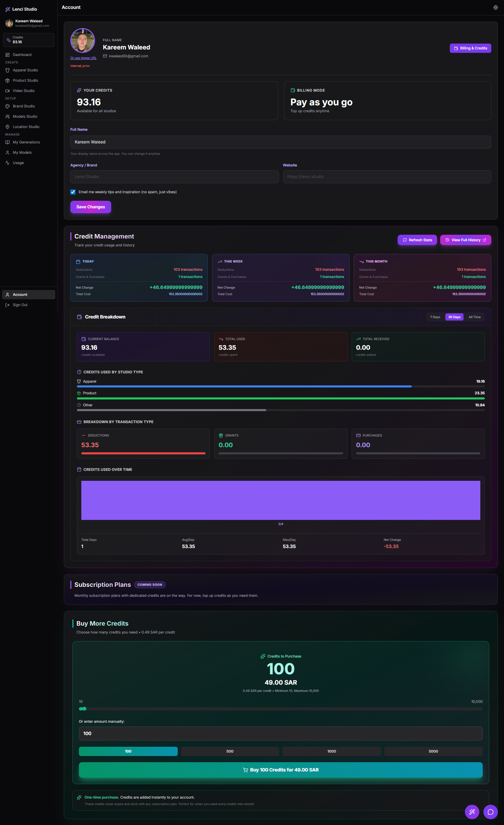Switch breakdown range to All Time
The height and width of the screenshot is (825, 504).
pos(474,317)
